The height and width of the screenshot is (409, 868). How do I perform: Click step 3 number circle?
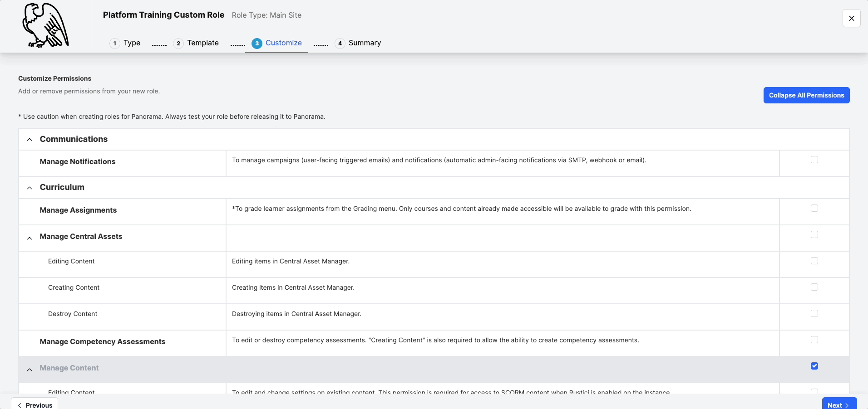257,43
